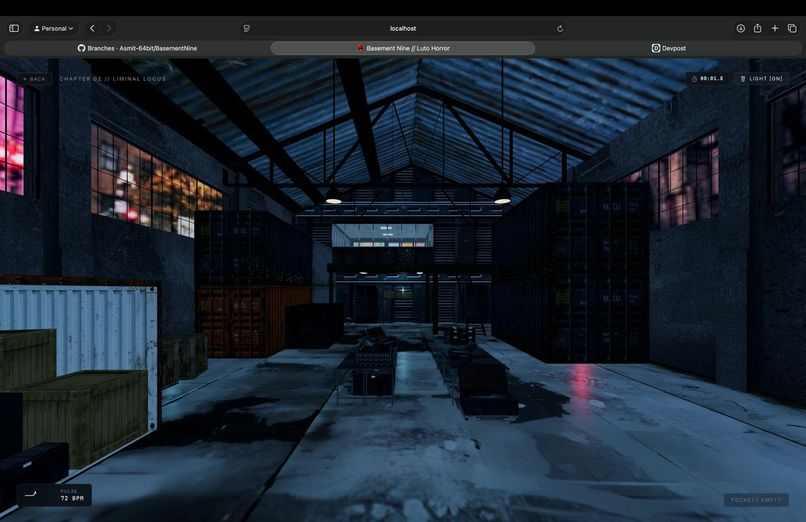Open a new tab with the plus icon
Image resolution: width=806 pixels, height=522 pixels.
click(775, 28)
